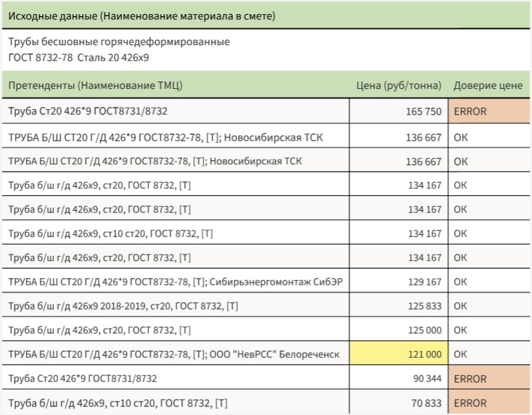Select the 'Труба б/ш г/д 426х9 2018-2019' row
This screenshot has height=415, width=532.
click(123, 306)
